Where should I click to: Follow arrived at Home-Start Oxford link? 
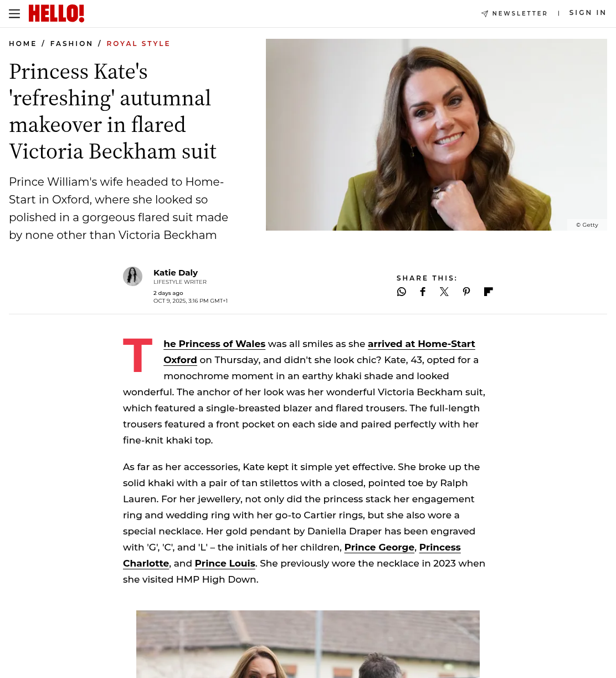(x=319, y=351)
